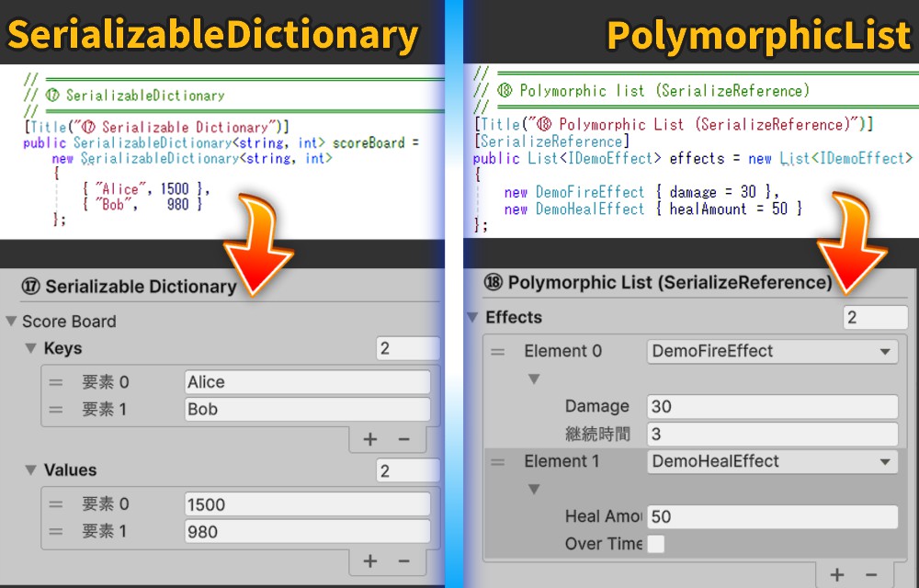Click the "Alice" string in code
The width and height of the screenshot is (919, 588).
point(120,188)
